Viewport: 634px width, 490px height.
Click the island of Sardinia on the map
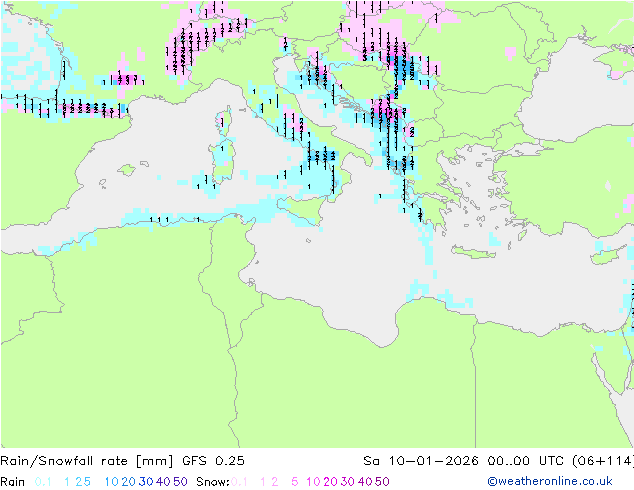(x=223, y=161)
